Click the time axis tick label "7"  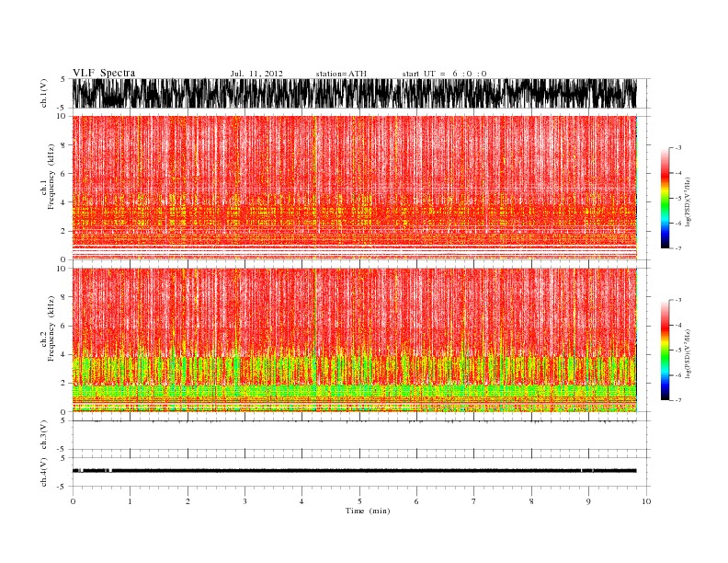[x=474, y=501]
